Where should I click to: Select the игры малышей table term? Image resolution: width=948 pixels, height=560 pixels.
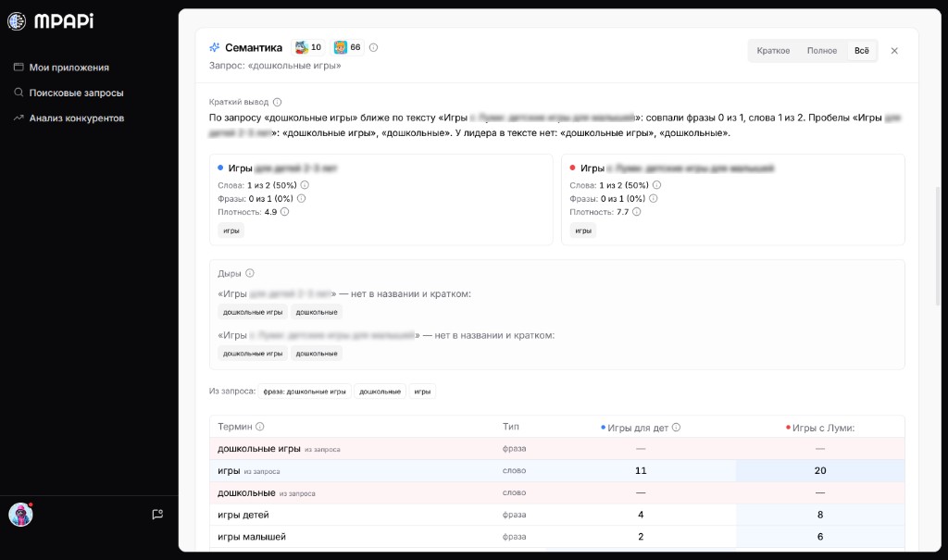[252, 537]
